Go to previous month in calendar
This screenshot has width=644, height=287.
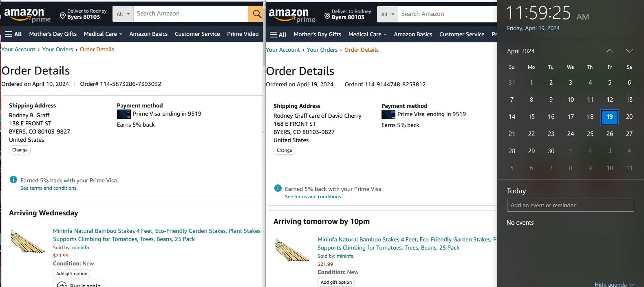pos(609,51)
